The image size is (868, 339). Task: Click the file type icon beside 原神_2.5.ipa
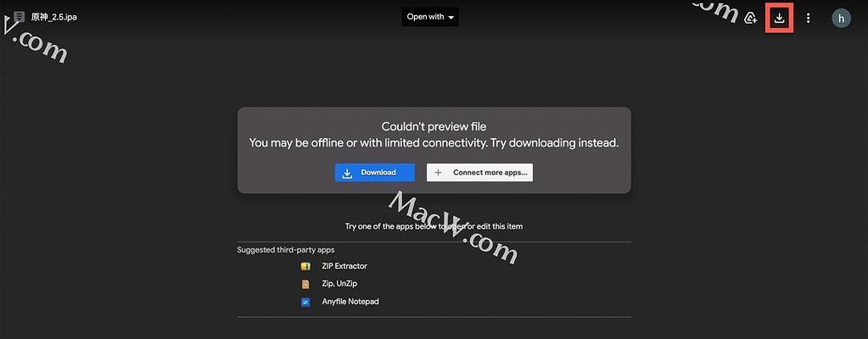[x=20, y=17]
